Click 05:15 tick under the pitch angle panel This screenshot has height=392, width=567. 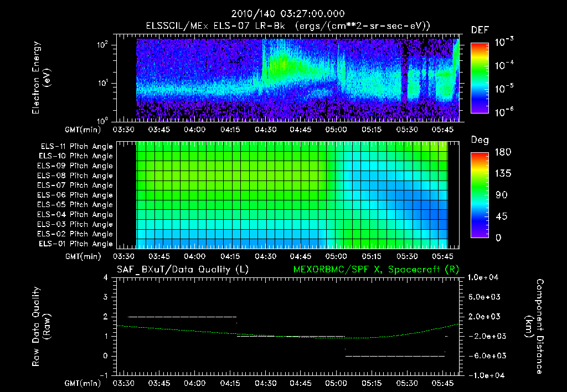372,256
